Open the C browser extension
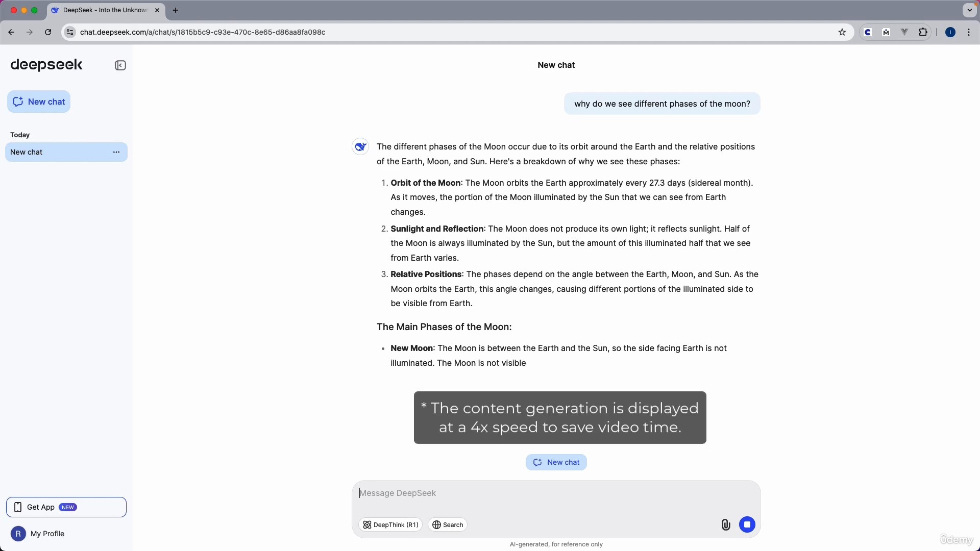Image resolution: width=980 pixels, height=551 pixels. pyautogui.click(x=868, y=32)
